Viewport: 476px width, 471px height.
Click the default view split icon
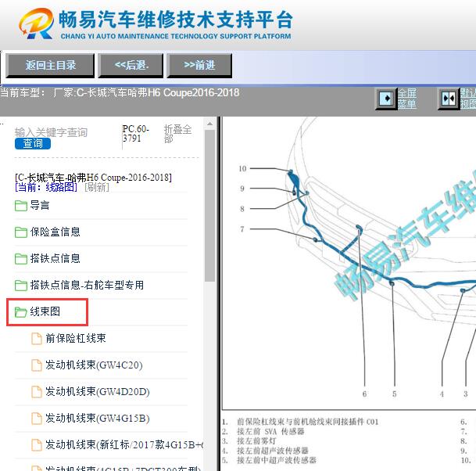449,99
